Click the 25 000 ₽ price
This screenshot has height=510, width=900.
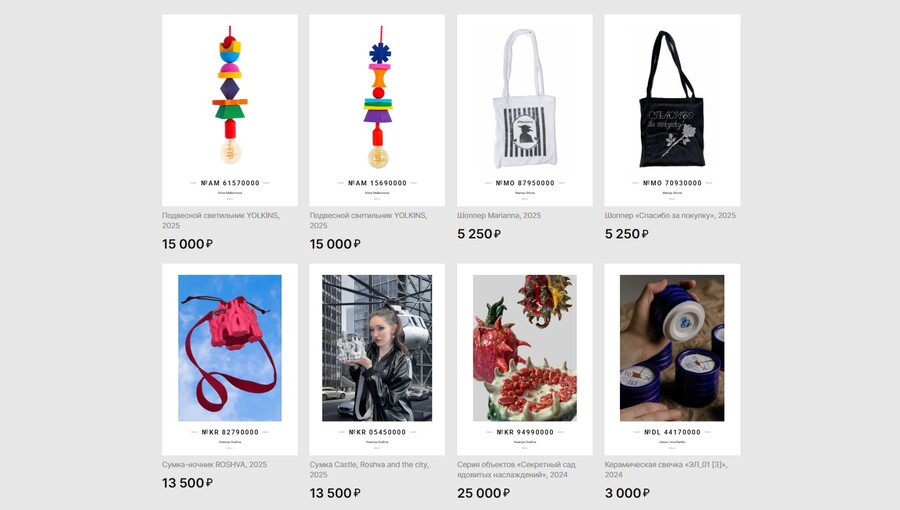[483, 493]
